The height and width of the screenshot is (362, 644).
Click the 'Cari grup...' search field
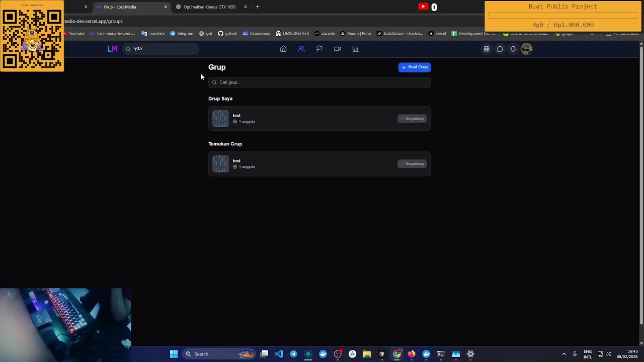(x=319, y=82)
